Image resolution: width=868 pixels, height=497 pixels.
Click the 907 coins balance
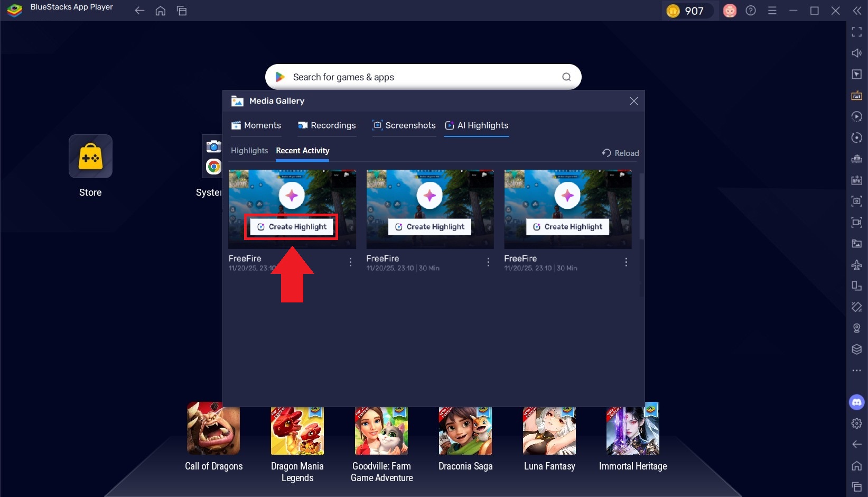point(687,11)
